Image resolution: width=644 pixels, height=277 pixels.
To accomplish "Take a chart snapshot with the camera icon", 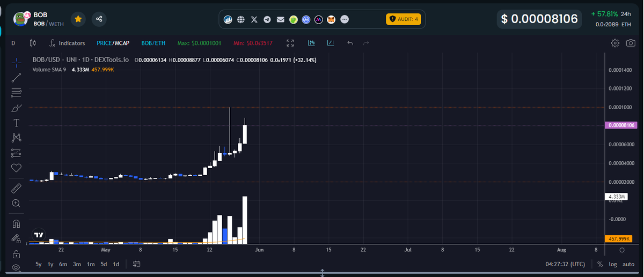I will tap(631, 43).
